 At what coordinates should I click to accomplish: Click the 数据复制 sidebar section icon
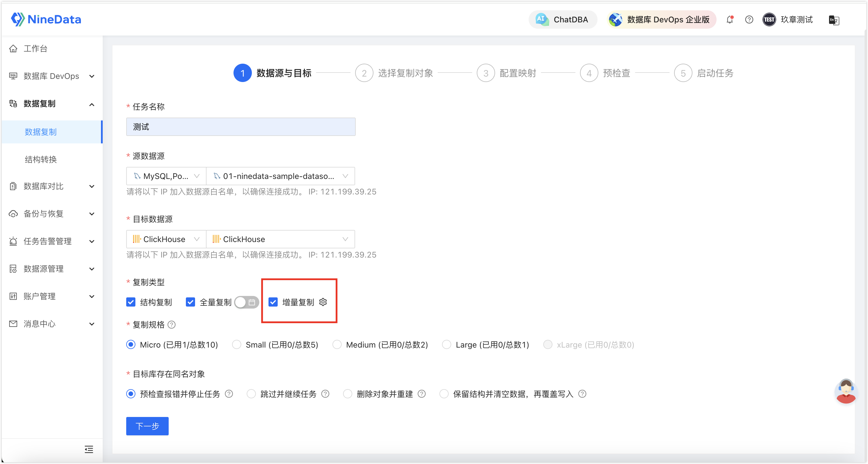[13, 104]
